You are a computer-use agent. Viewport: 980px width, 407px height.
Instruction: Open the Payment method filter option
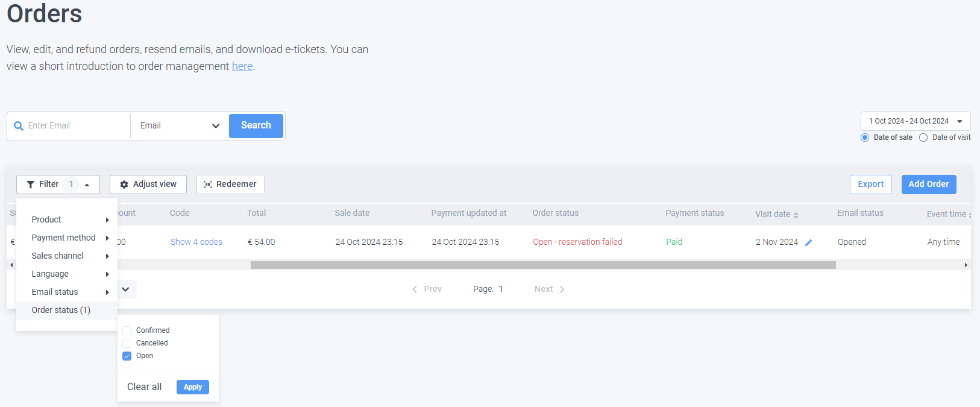(66, 238)
